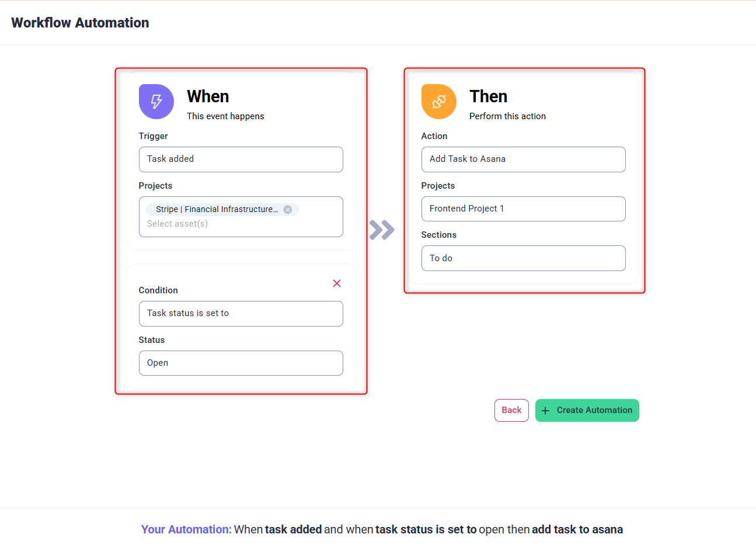Click the Workflow Automation page title
756x548 pixels.
[80, 23]
